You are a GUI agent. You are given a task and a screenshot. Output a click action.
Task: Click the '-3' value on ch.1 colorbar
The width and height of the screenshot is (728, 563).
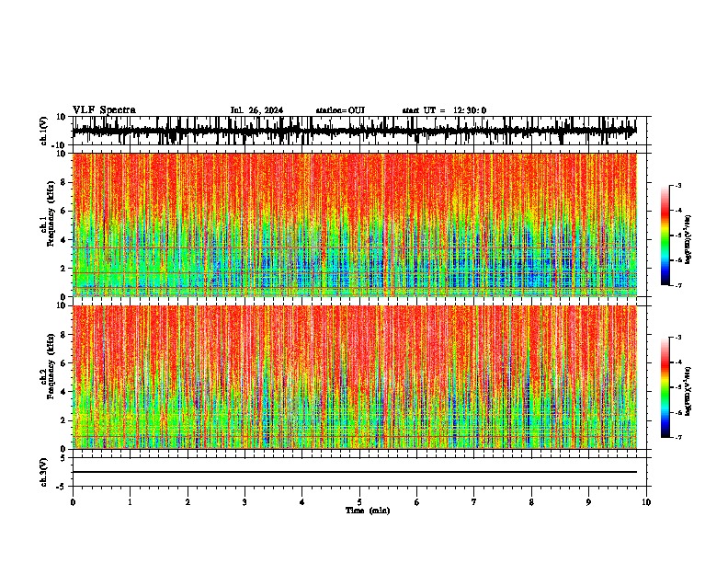point(678,185)
